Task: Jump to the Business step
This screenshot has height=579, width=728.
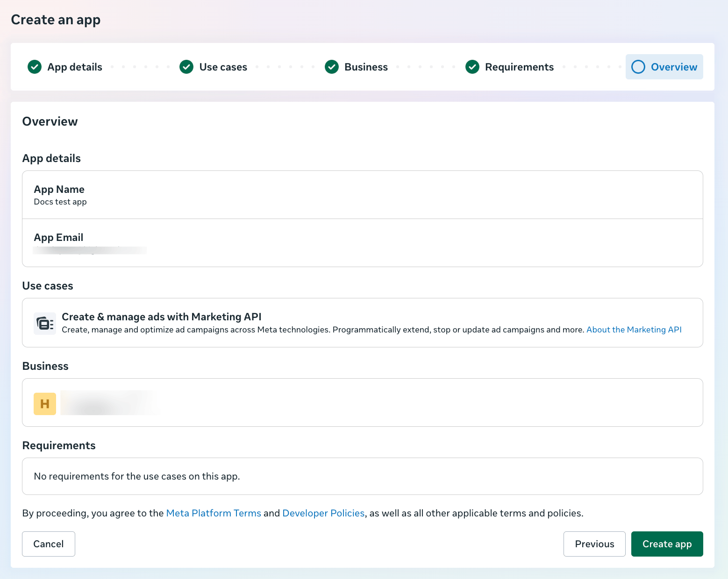Action: [366, 67]
